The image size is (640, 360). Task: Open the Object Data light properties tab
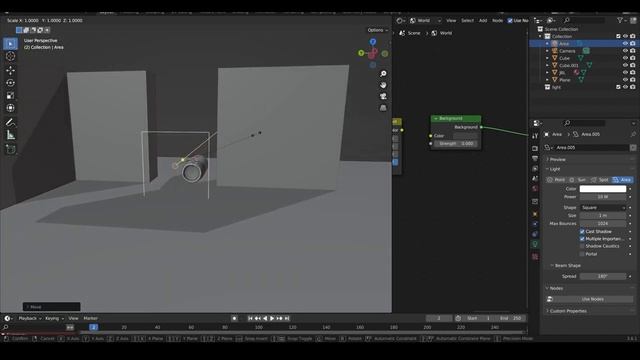[x=535, y=244]
